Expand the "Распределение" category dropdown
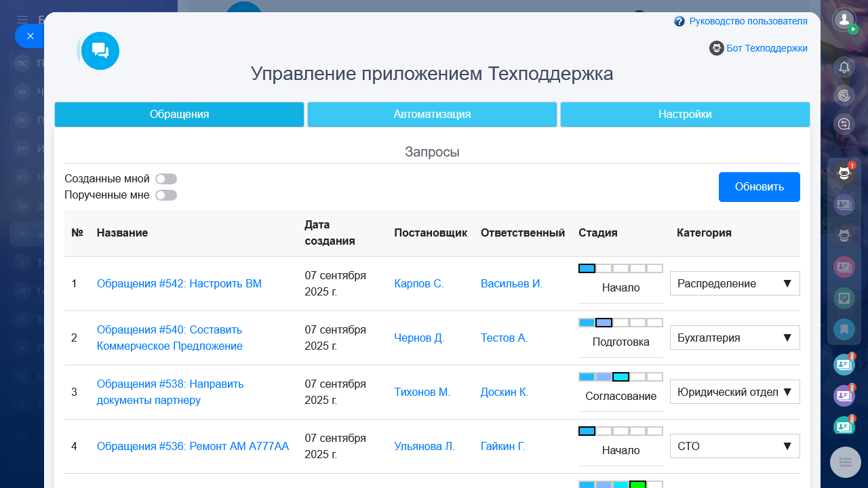868x488 pixels. (734, 283)
